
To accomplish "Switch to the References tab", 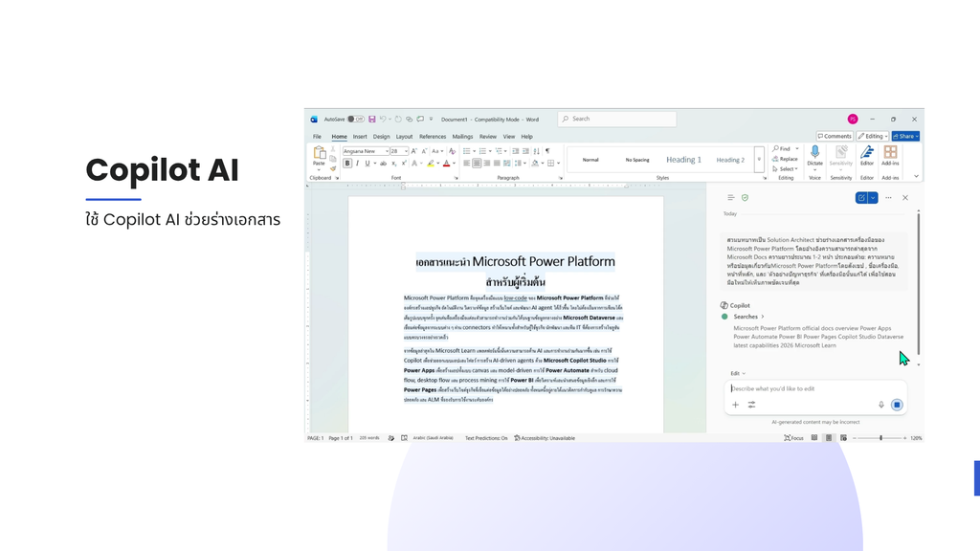I will (433, 136).
